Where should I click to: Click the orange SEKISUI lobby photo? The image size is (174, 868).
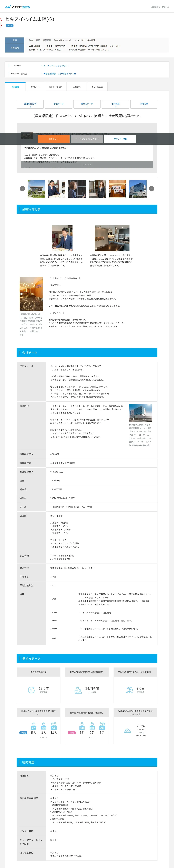click(x=31, y=294)
